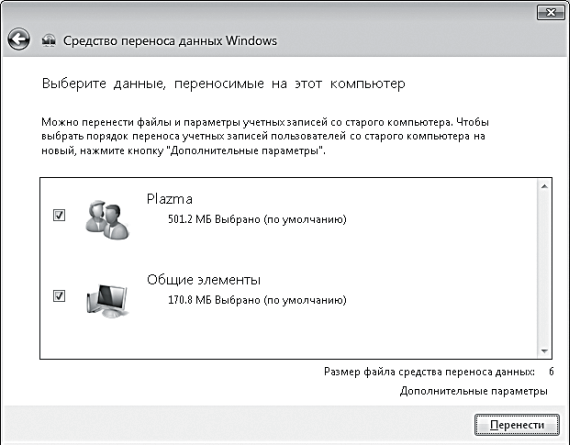Select the Общие элементы item name
The image size is (570, 445).
[204, 280]
